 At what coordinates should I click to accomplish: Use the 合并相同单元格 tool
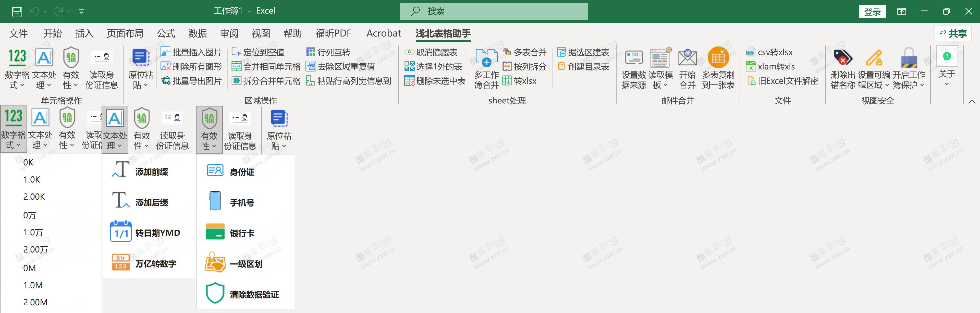point(266,66)
